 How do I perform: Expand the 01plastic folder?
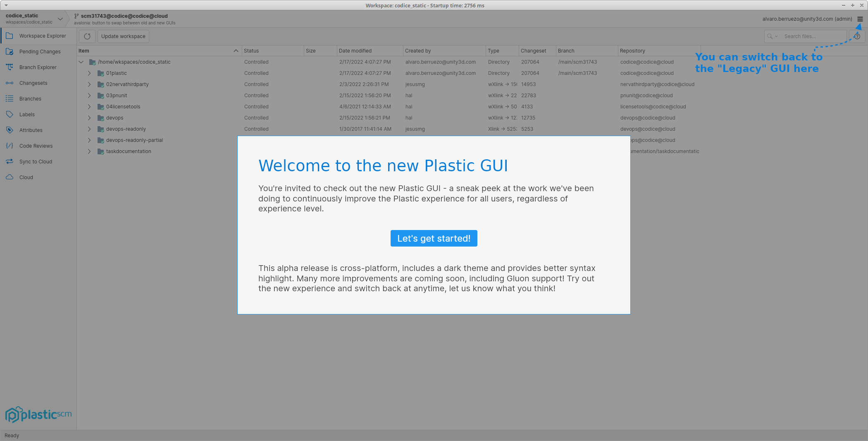pyautogui.click(x=89, y=73)
